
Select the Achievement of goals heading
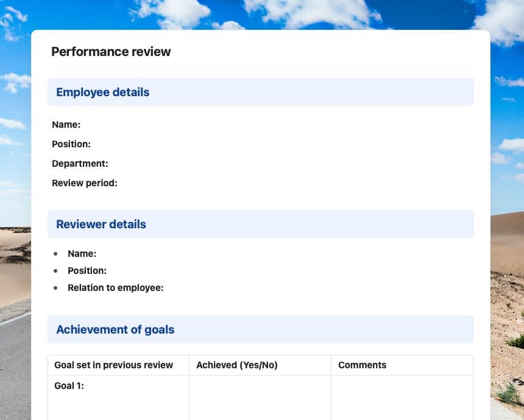pyautogui.click(x=115, y=330)
